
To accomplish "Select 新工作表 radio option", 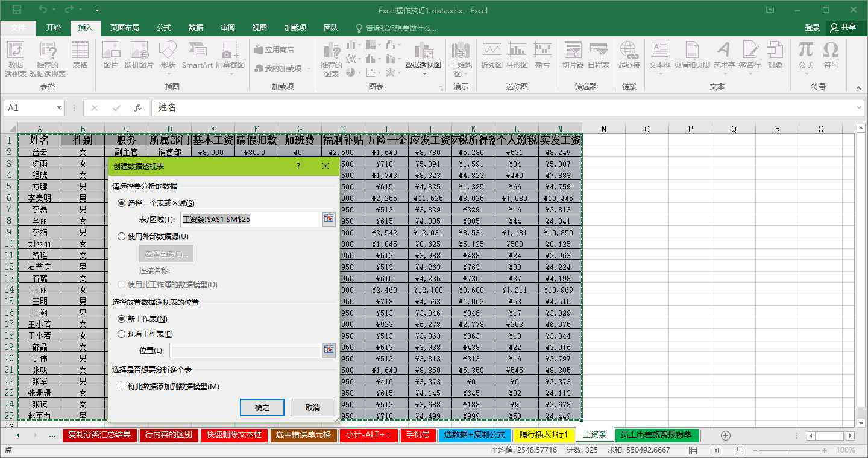I will pyautogui.click(x=121, y=319).
